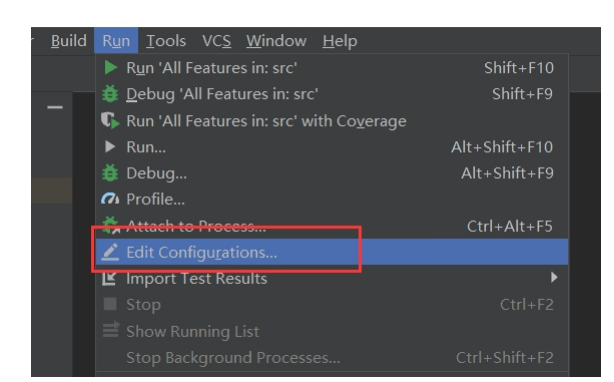Click the Import Test Results icon
Image resolution: width=614 pixels, height=382 pixels.
click(x=109, y=278)
